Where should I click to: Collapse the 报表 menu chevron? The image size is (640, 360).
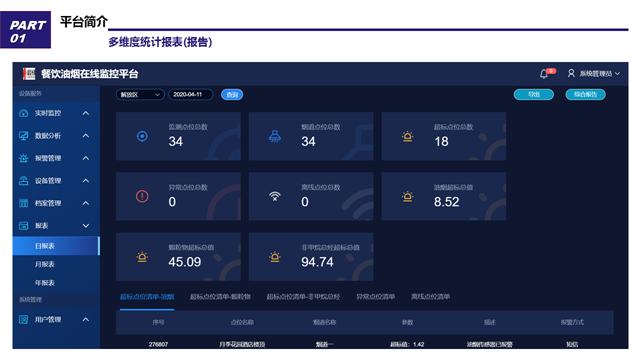pos(86,225)
